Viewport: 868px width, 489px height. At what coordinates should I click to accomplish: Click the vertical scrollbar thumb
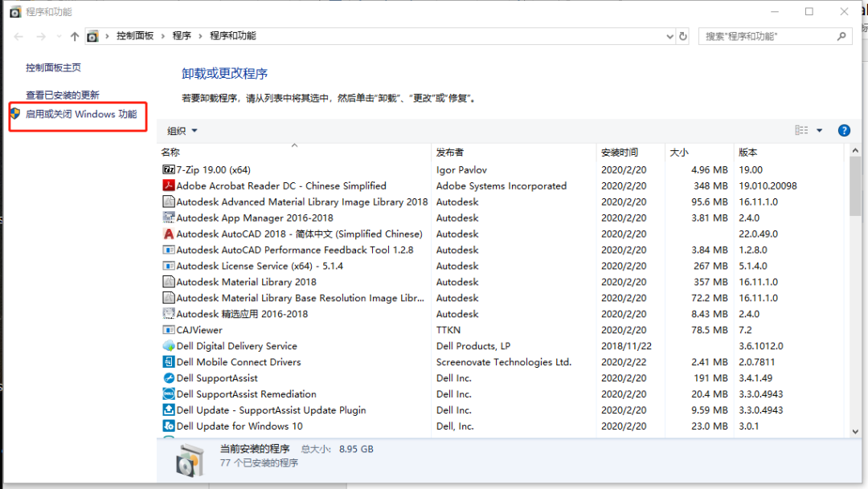[x=855, y=186]
